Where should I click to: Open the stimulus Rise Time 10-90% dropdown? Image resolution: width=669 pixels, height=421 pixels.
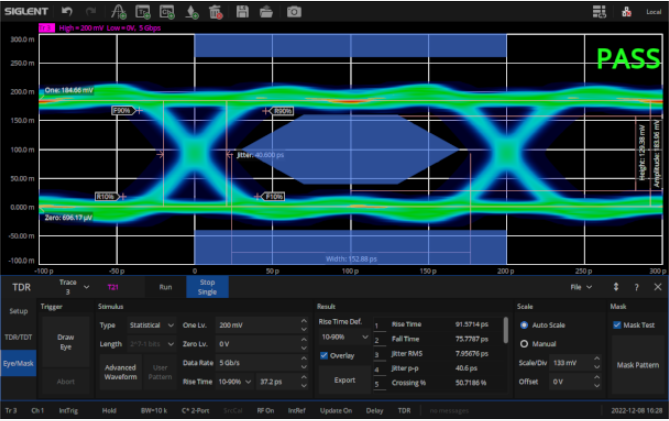235,381
